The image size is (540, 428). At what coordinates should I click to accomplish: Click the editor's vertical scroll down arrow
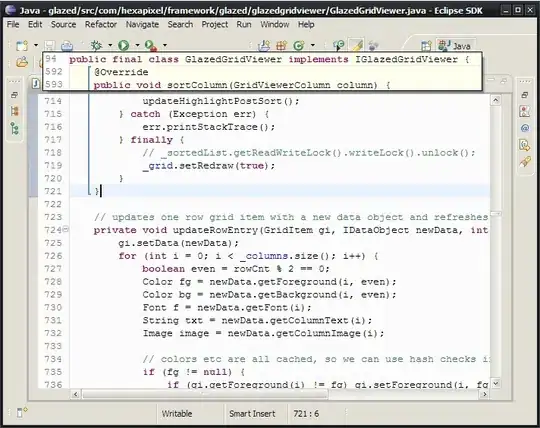[496, 383]
